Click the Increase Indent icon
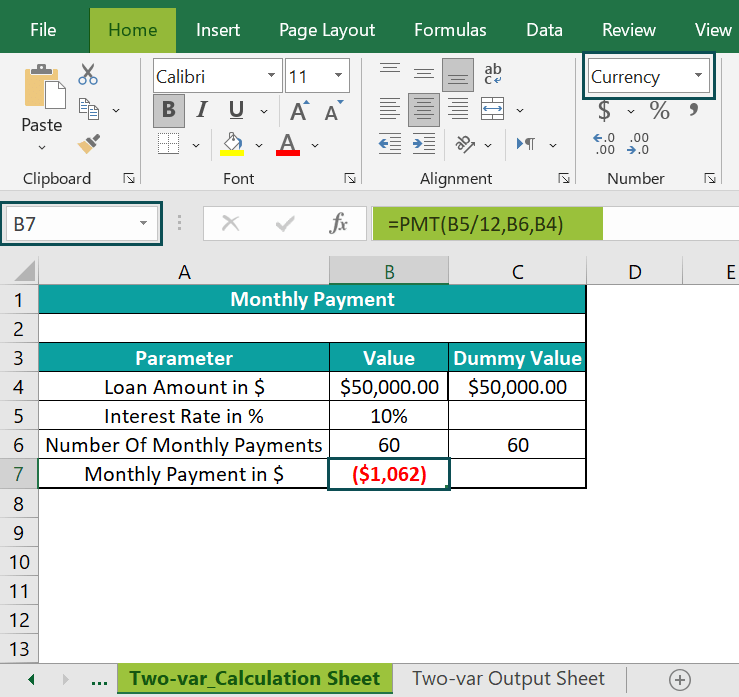Image resolution: width=739 pixels, height=697 pixels. point(424,144)
